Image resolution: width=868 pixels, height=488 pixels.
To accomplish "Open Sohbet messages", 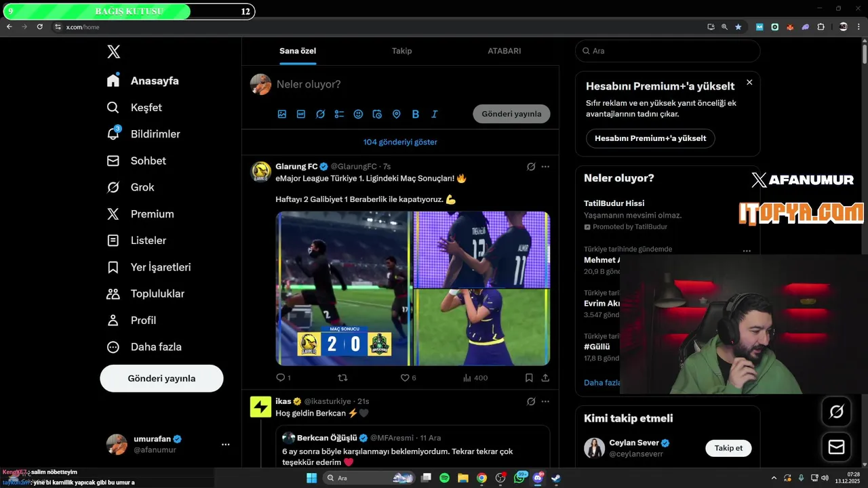I will [136, 161].
